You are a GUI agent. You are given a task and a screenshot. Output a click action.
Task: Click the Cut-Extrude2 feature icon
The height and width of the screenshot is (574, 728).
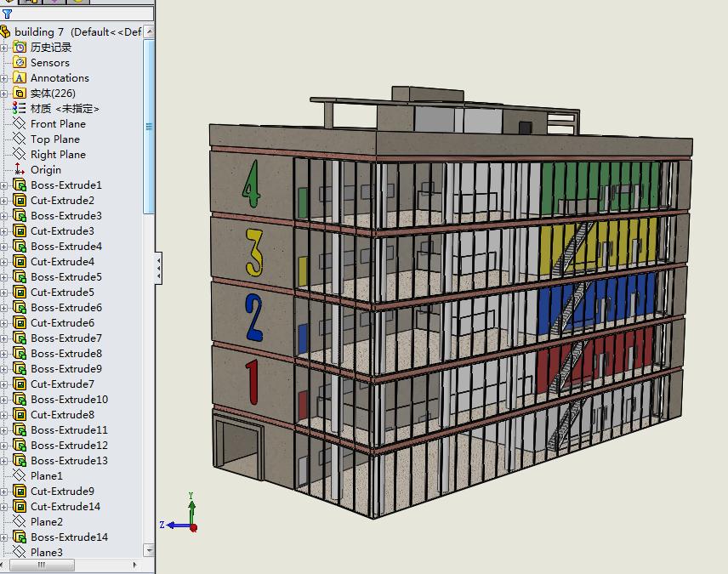(x=20, y=201)
